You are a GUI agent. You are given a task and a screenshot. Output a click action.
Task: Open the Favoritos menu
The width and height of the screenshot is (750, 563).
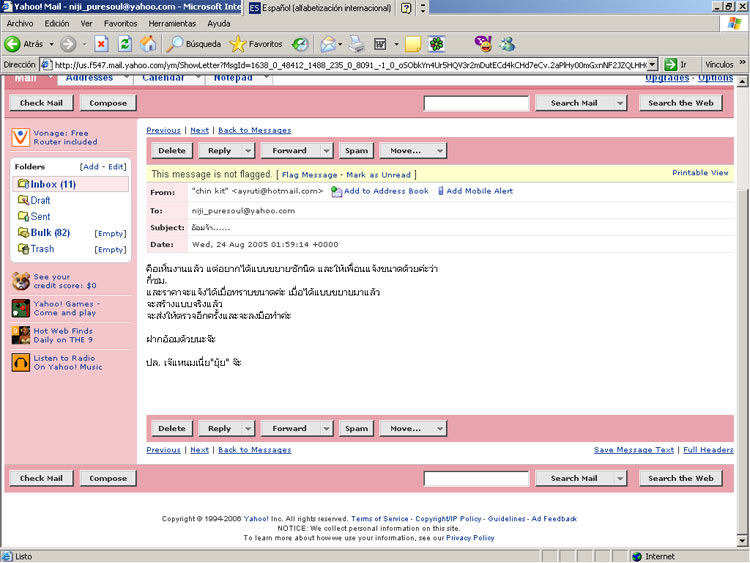[x=120, y=23]
